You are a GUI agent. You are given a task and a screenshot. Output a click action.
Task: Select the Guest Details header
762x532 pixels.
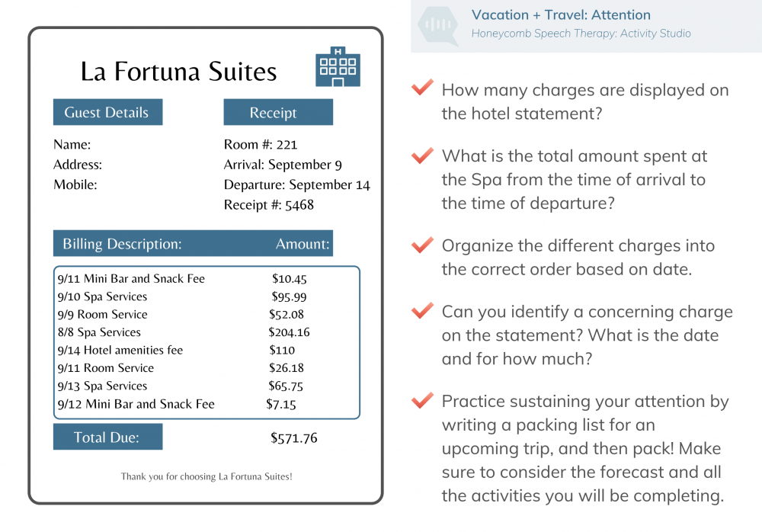tap(108, 112)
